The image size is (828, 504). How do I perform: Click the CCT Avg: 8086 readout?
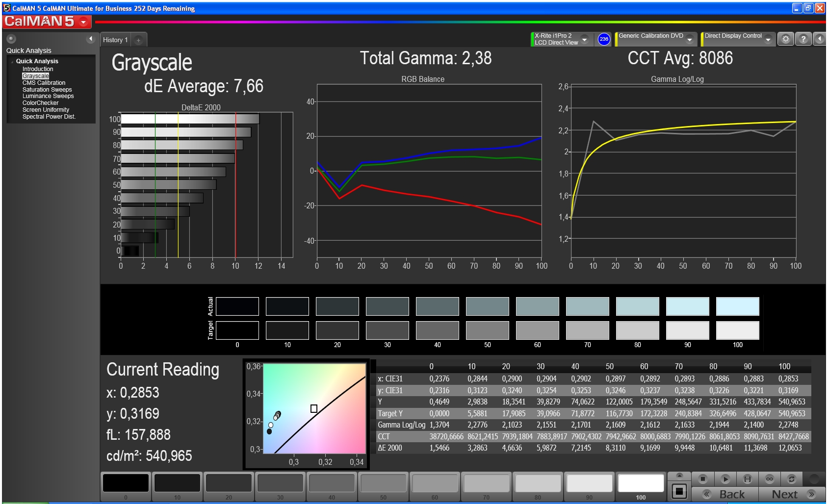click(x=680, y=58)
